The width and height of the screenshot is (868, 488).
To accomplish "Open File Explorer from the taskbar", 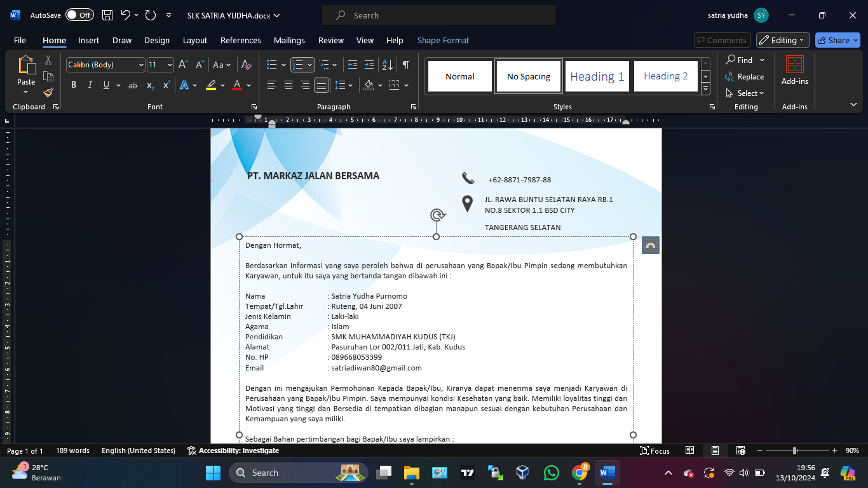I will click(x=412, y=473).
